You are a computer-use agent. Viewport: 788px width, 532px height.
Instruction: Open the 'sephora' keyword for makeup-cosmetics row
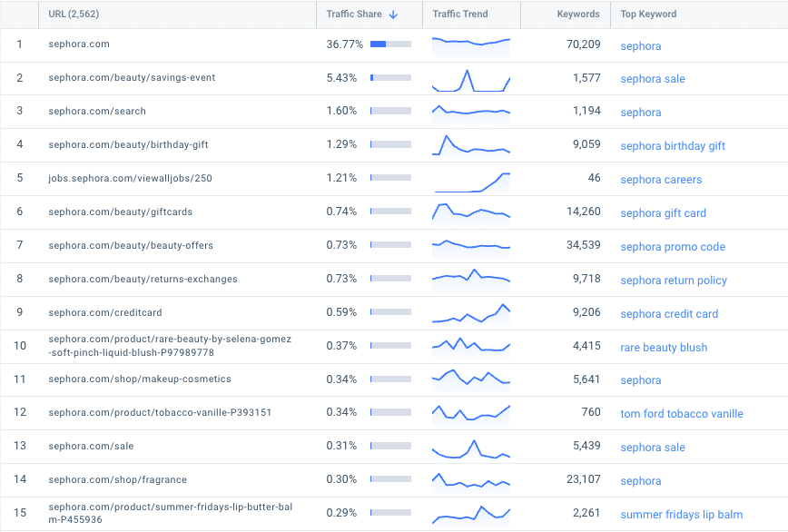(641, 380)
